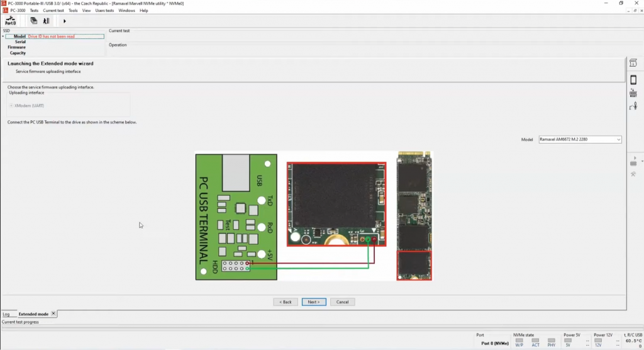Viewport: 644px width, 350px height.
Task: Open the Tests menu
Action: pos(34,11)
